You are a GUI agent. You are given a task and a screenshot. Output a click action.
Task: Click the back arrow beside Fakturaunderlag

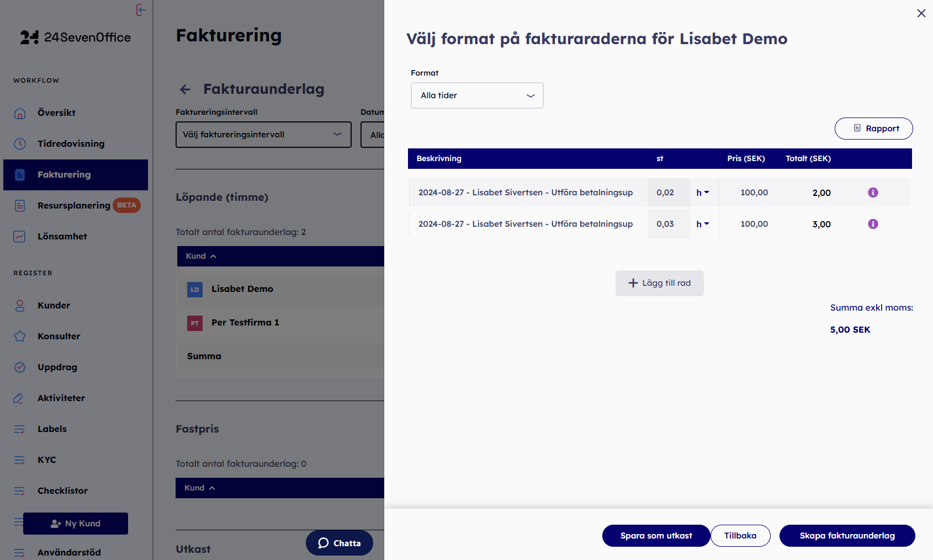tap(185, 89)
